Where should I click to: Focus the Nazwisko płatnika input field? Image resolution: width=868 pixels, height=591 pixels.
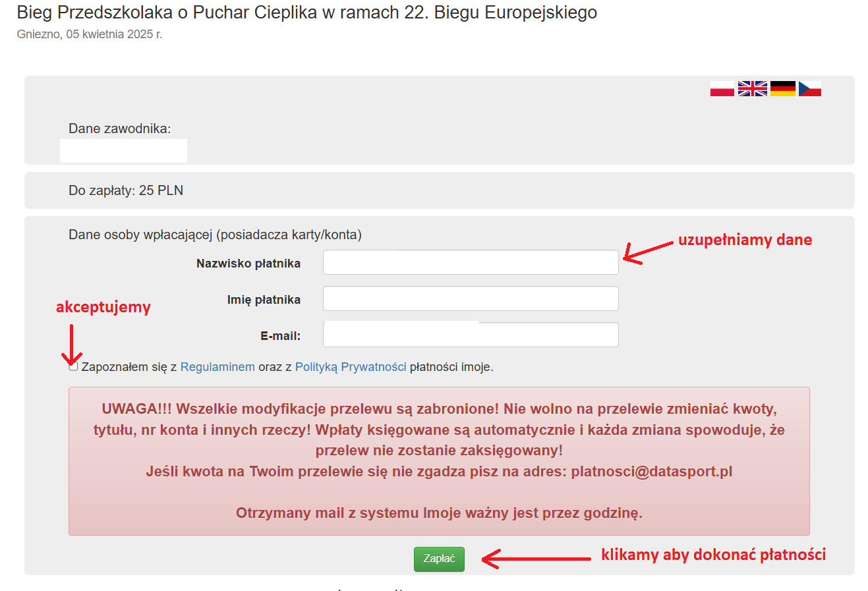coord(471,262)
